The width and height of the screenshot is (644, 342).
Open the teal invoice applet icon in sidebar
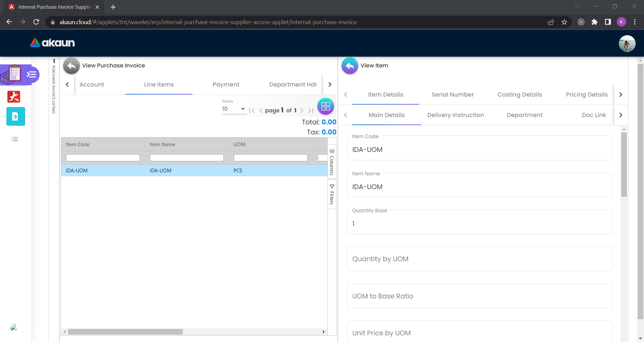click(15, 116)
